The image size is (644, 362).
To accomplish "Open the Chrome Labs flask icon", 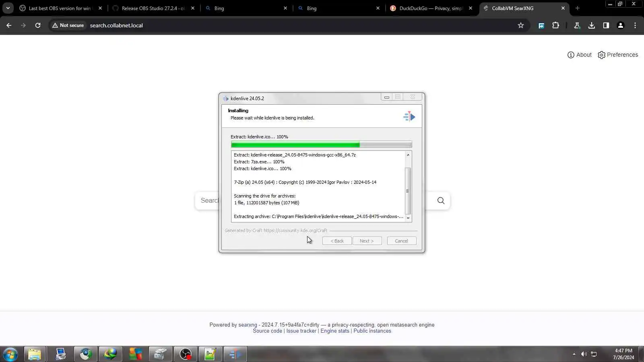I will coord(577,25).
